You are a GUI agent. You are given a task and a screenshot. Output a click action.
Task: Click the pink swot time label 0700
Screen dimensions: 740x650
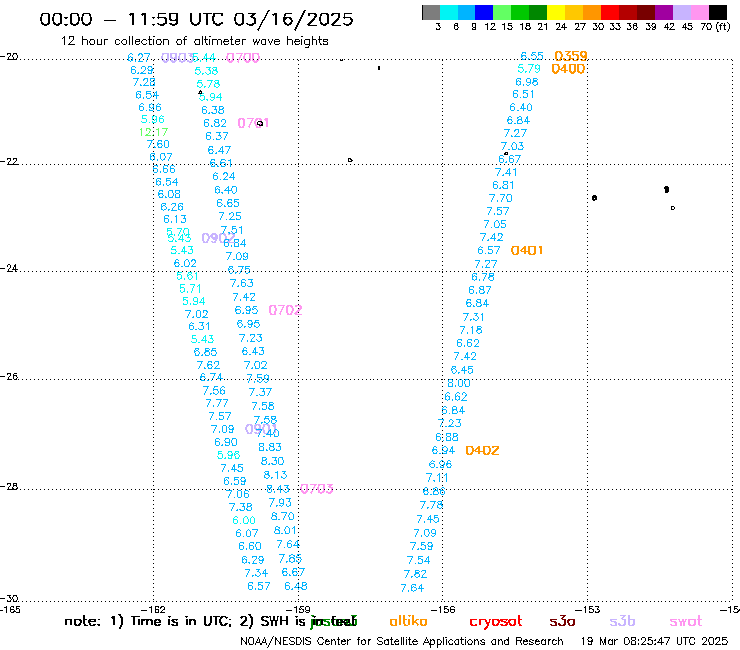(x=243, y=58)
